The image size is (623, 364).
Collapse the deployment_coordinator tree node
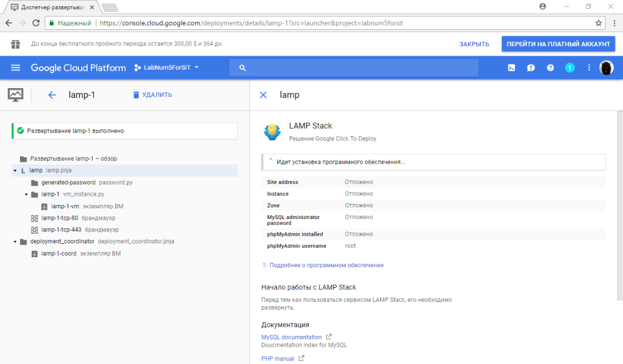point(15,242)
